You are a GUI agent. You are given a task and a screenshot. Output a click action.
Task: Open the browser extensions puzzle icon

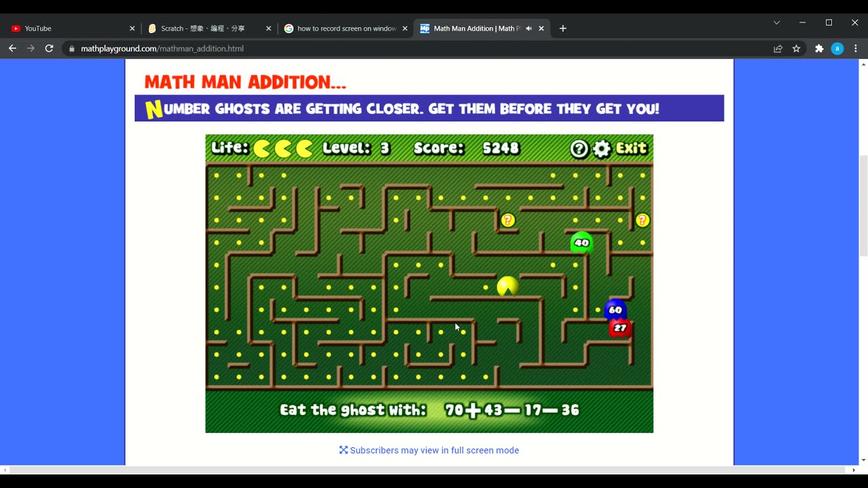coord(819,49)
